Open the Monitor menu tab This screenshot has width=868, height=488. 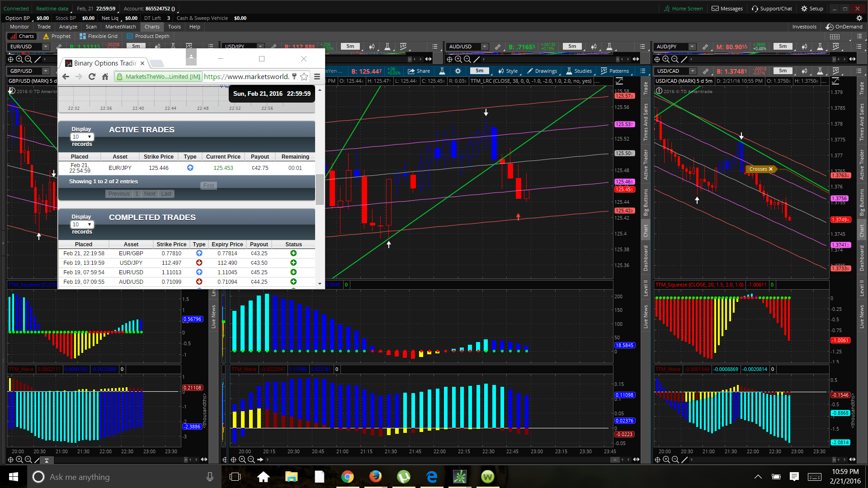(19, 27)
